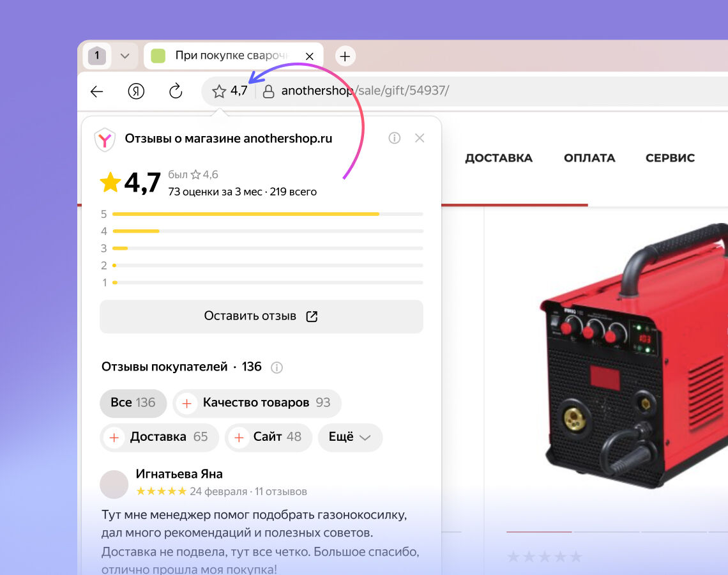Filter reviews by 'Сайт 48'
This screenshot has width=728, height=575.
[268, 437]
